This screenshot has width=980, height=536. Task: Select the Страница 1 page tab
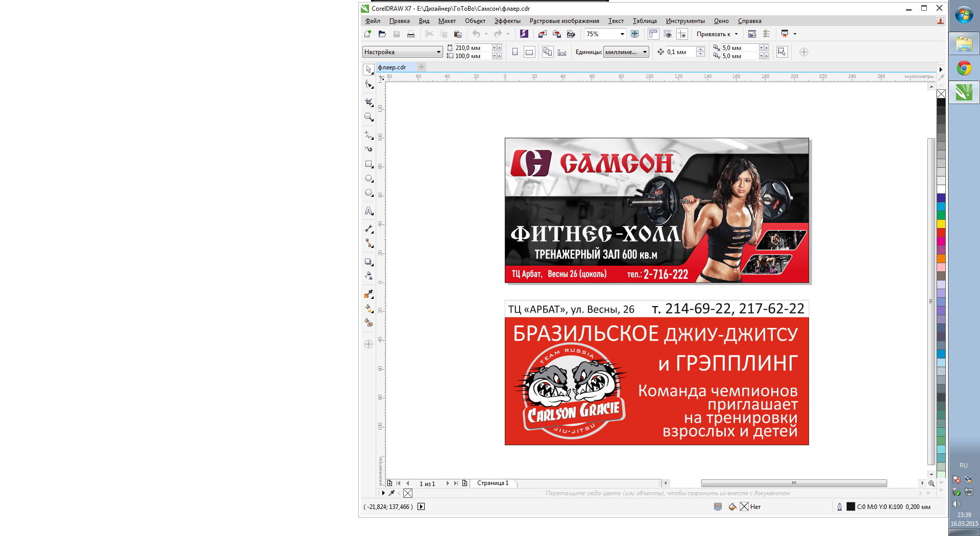493,483
